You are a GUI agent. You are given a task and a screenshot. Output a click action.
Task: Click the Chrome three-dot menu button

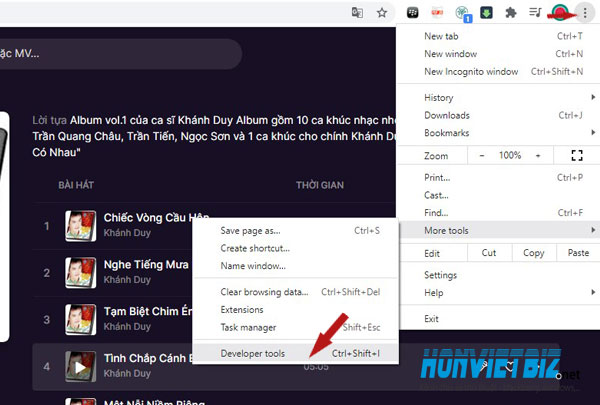(585, 13)
